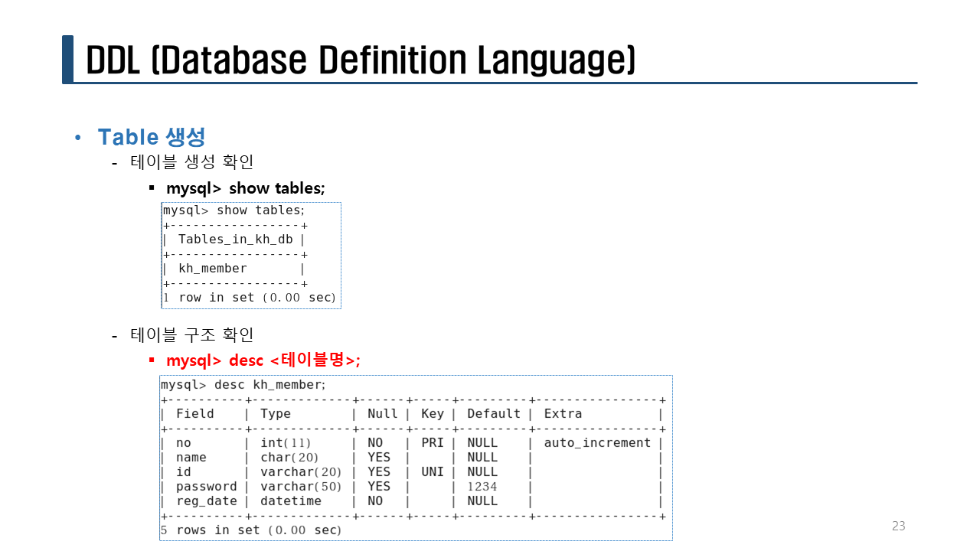Click '1 row in set (0.00 sec)' text

click(x=250, y=298)
